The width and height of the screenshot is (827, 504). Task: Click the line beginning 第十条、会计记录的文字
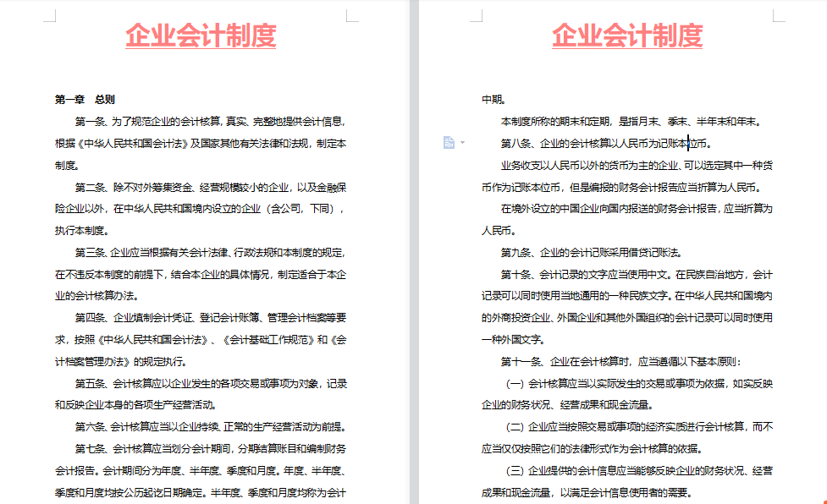(637, 274)
